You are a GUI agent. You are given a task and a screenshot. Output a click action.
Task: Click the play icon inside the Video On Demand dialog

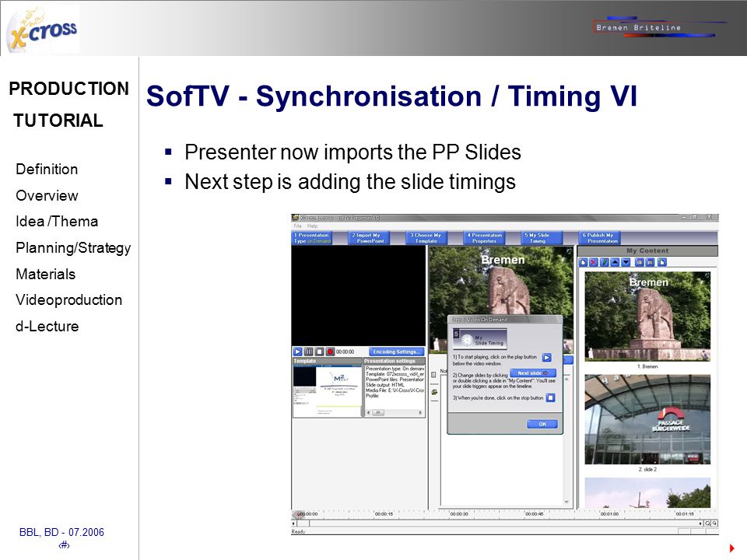[x=547, y=357]
